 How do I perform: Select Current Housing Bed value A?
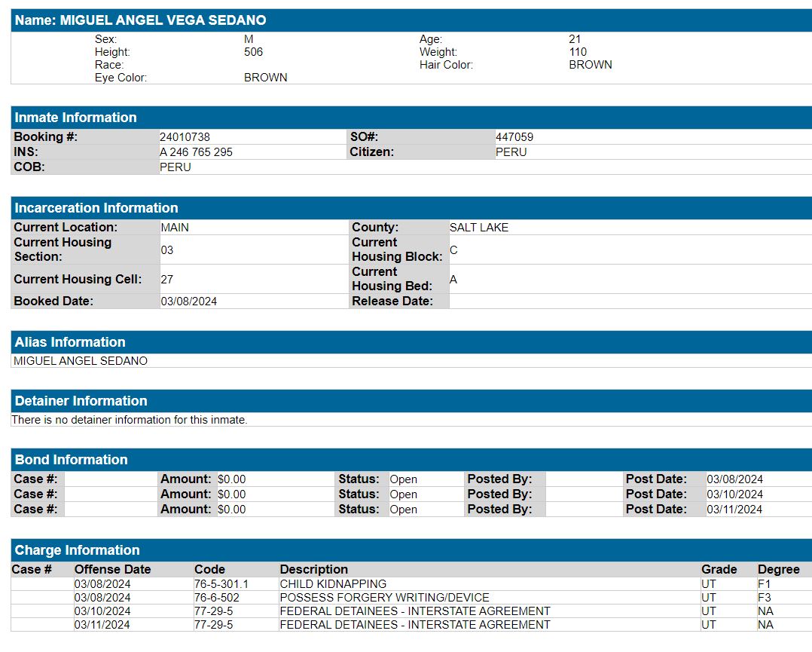pyautogui.click(x=453, y=280)
